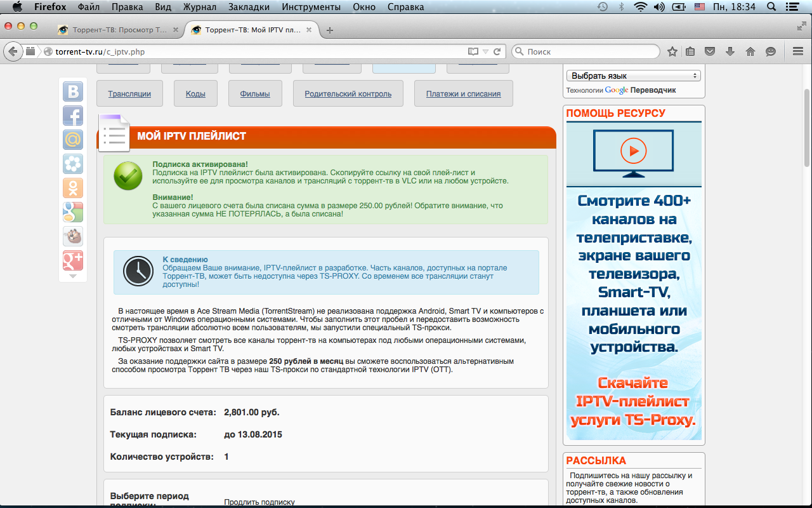Click the browser back arrow button
The height and width of the screenshot is (508, 812).
12,51
